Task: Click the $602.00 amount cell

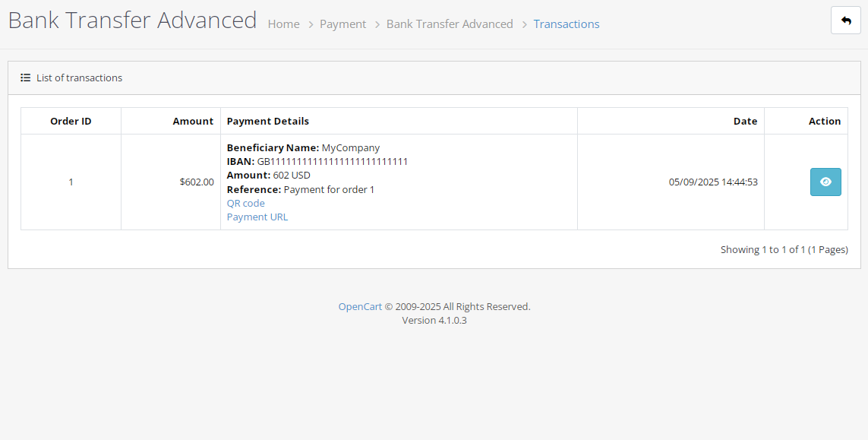Action: (171, 182)
